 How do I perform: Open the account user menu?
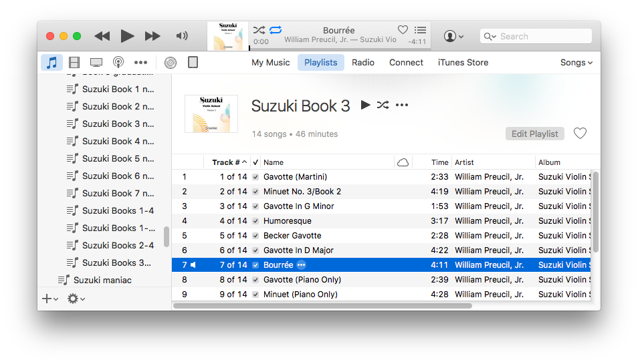(453, 36)
